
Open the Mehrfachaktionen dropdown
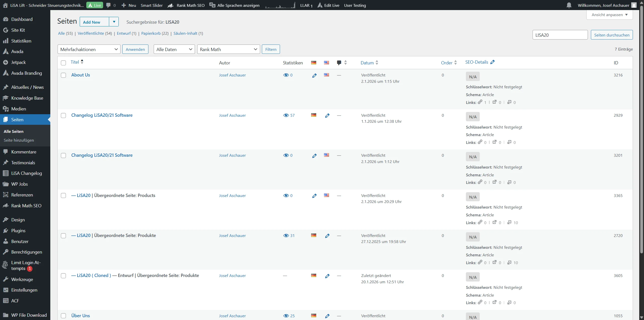[x=89, y=49]
